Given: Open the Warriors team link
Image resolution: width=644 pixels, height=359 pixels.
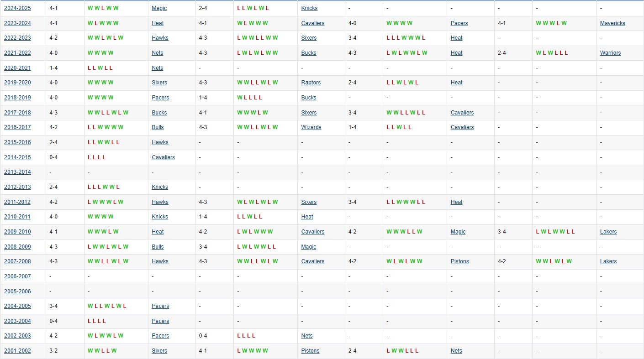Looking at the screenshot, I should pyautogui.click(x=610, y=53).
